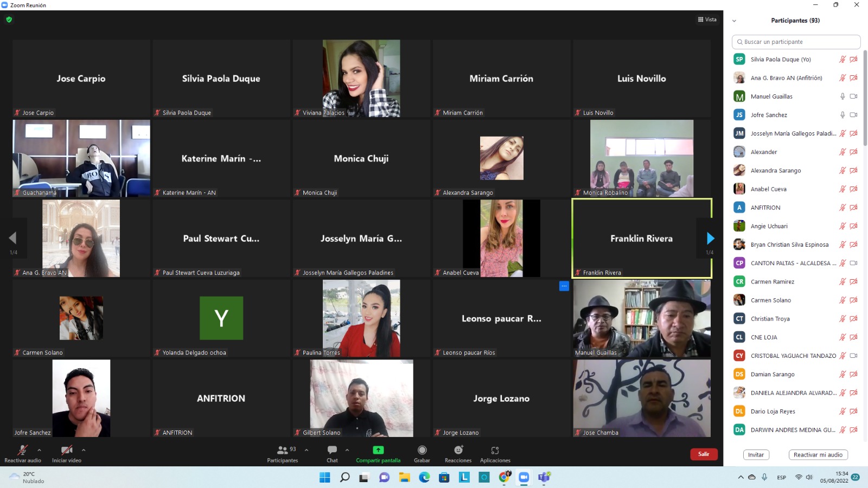The width and height of the screenshot is (868, 488).
Task: Start recording with the Grabar icon
Action: point(422,450)
